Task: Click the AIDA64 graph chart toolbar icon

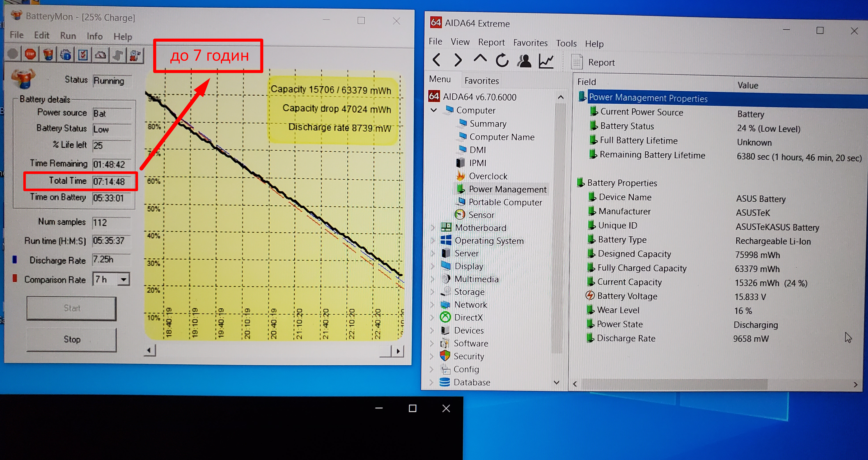Action: (x=546, y=62)
